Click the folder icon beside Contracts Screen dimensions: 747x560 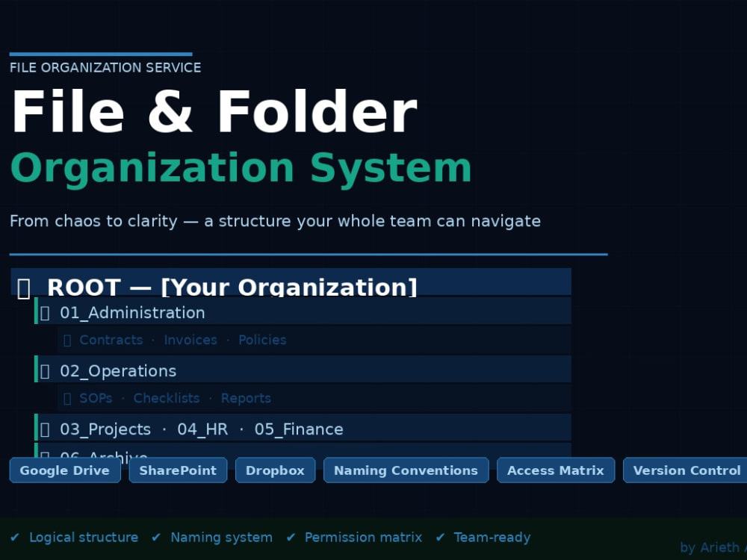[x=67, y=340]
